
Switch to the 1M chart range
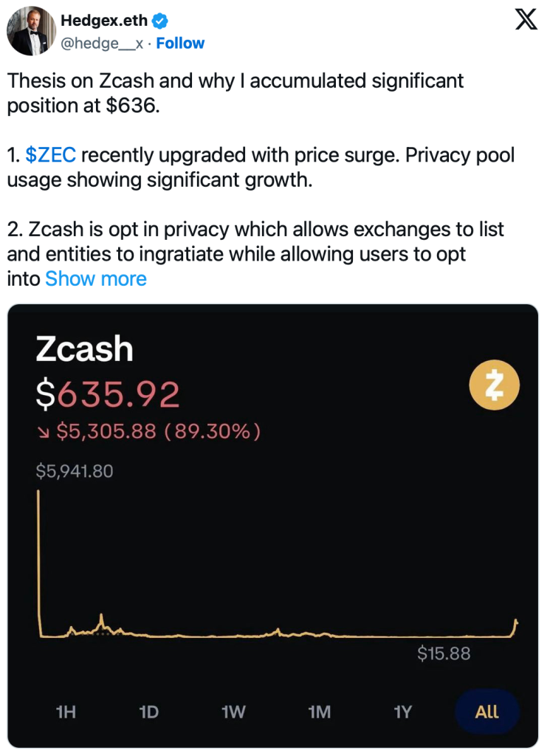tap(319, 712)
